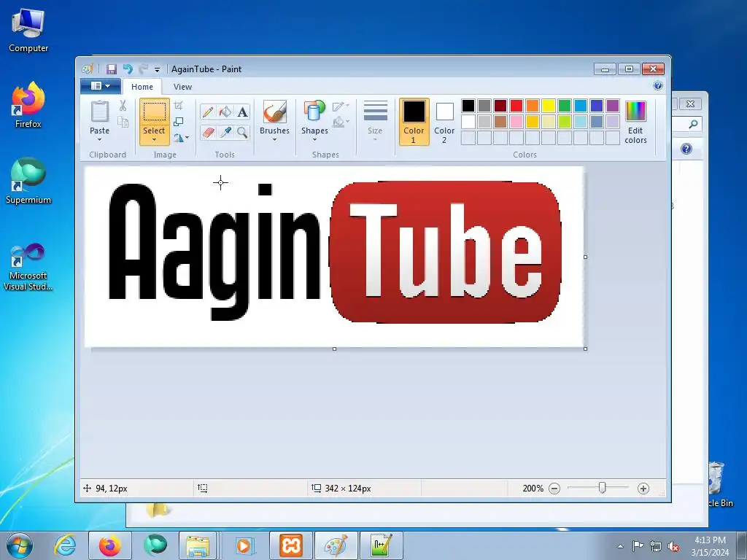Screen dimensions: 747x560
Task: Open the Rotate or flip dropdown
Action: pyautogui.click(x=181, y=138)
